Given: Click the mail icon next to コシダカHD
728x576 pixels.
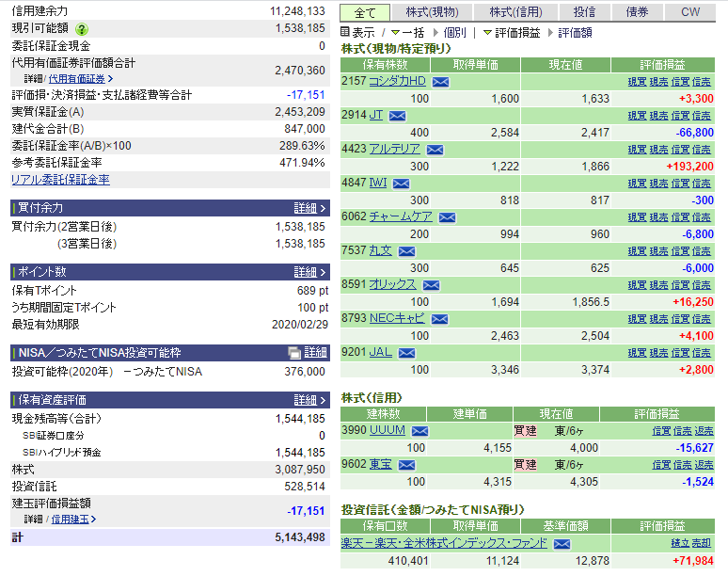Looking at the screenshot, I should [440, 82].
